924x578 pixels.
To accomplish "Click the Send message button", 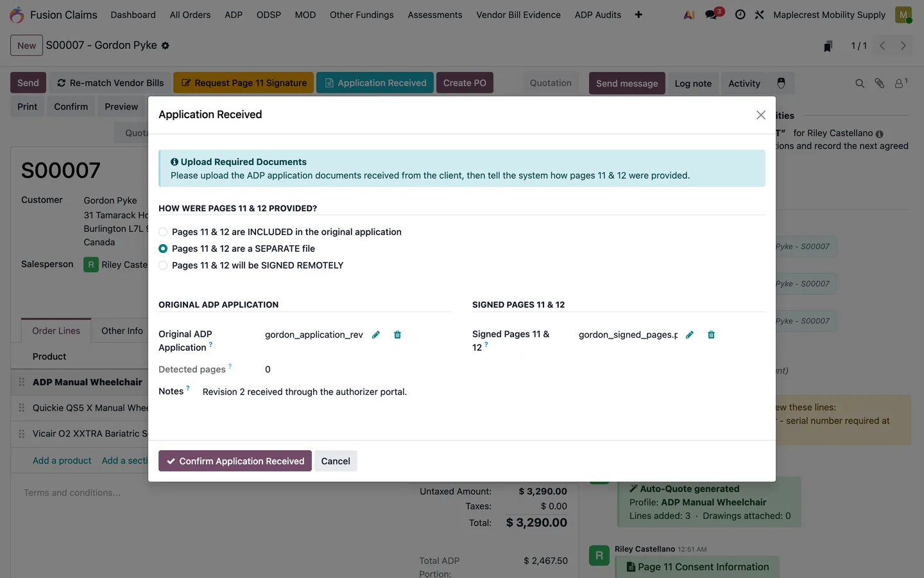I will click(x=627, y=83).
